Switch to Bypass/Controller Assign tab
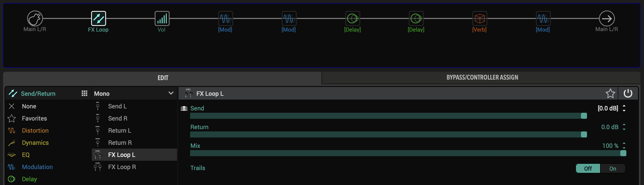The width and height of the screenshot is (644, 185). coord(482,78)
